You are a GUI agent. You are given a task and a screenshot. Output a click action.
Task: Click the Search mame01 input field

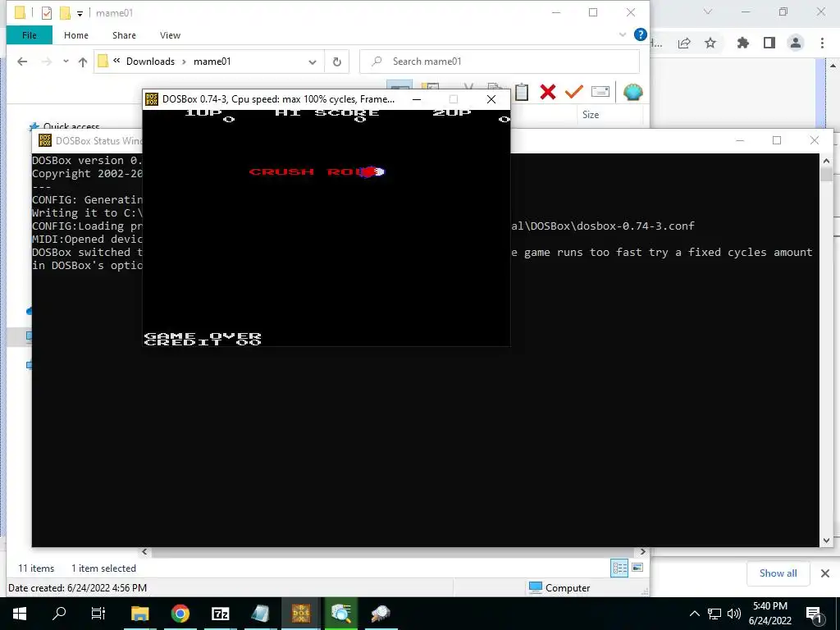pyautogui.click(x=500, y=62)
